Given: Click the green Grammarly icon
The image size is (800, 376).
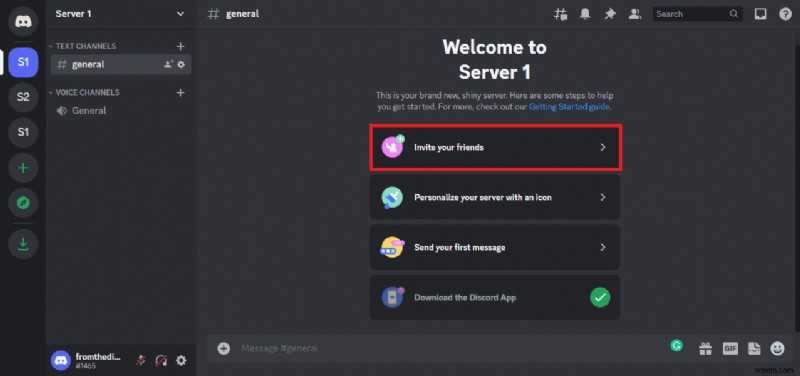Looking at the screenshot, I should tap(677, 345).
